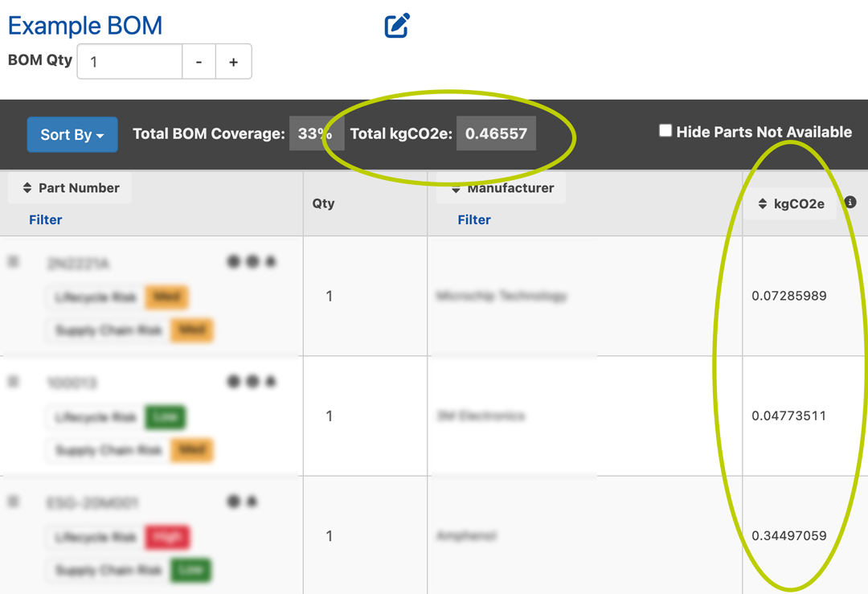Viewport: 868px width, 594px height.
Task: Enable the Hide Parts Not Available checkbox
Action: pyautogui.click(x=665, y=131)
